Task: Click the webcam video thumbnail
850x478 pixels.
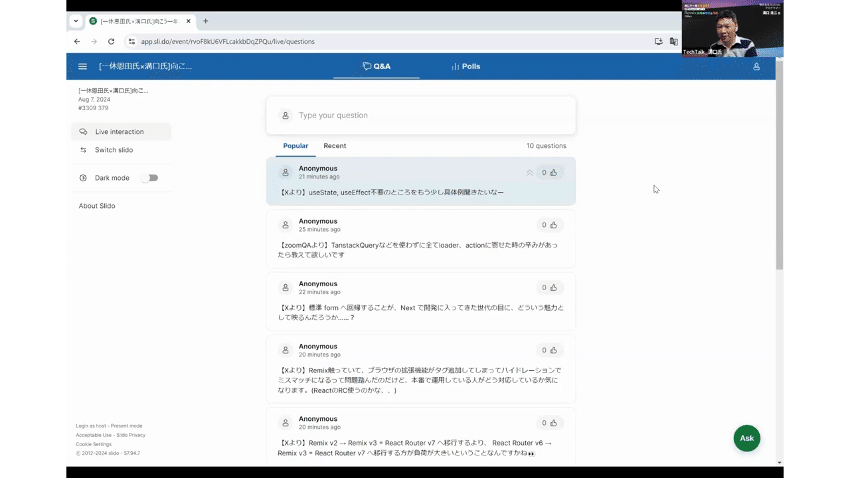Action: 732,29
